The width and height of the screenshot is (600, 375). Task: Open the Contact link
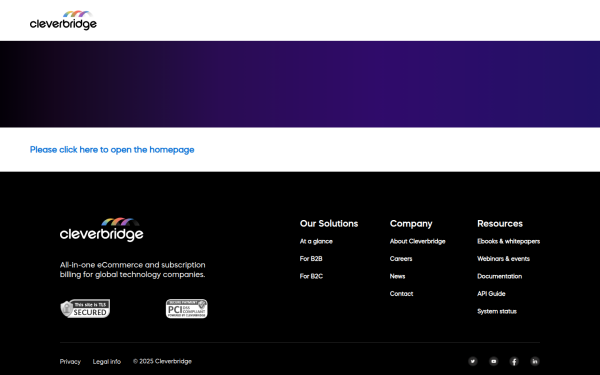(401, 294)
